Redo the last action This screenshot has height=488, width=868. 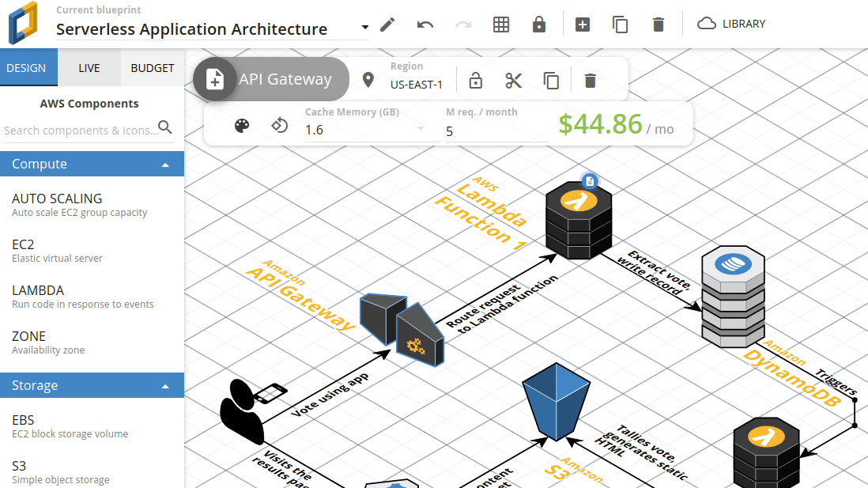[x=462, y=25]
